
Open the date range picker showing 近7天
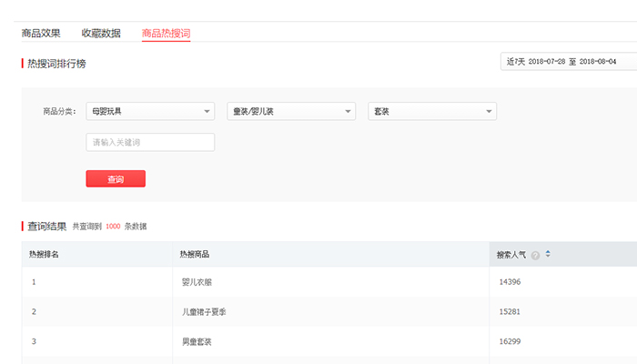tap(569, 61)
